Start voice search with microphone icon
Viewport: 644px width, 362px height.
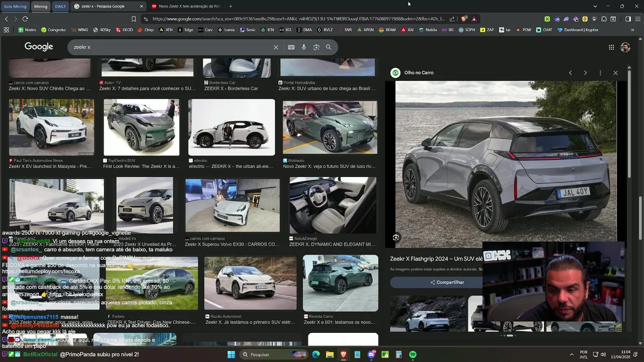(304, 47)
